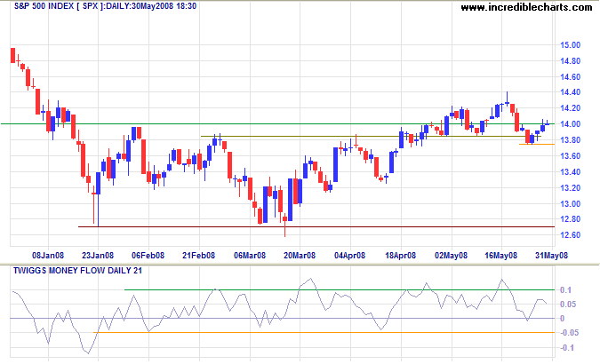The height and width of the screenshot is (364, 600).
Task: Select the olive 13.85 horizontal trendline
Action: [371, 136]
